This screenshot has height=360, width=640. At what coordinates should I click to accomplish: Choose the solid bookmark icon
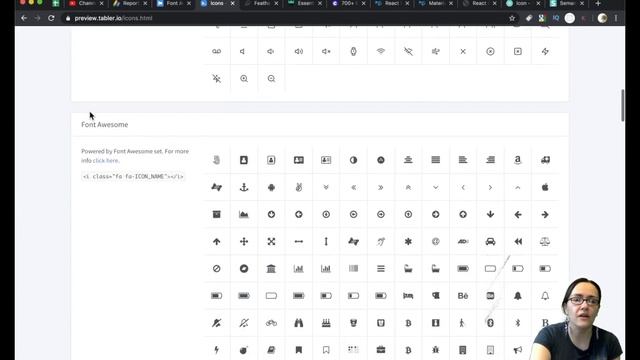pyautogui.click(x=298, y=350)
